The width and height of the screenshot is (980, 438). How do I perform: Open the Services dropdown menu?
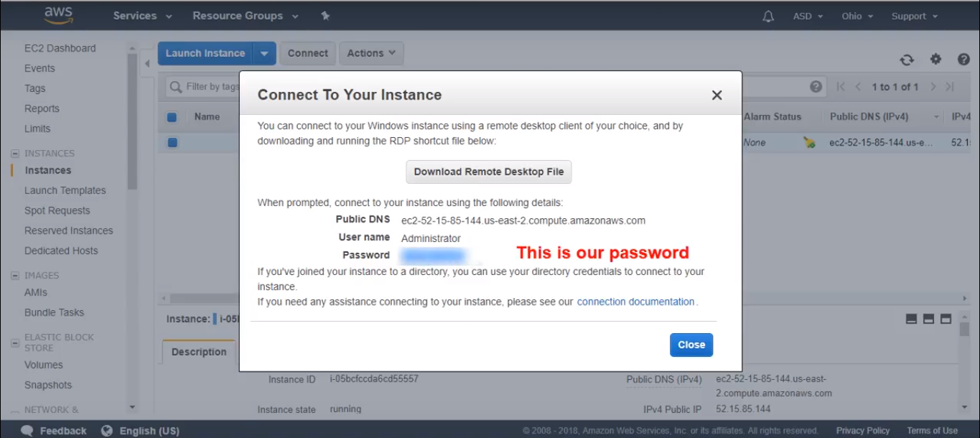point(142,16)
